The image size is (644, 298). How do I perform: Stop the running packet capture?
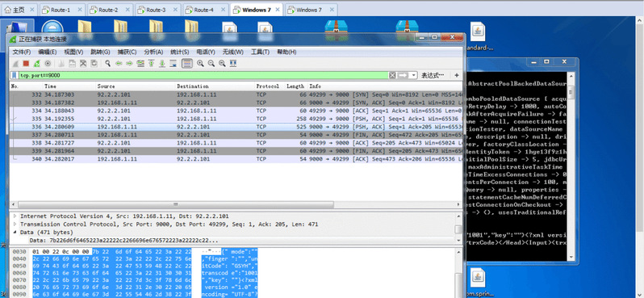[x=26, y=64]
